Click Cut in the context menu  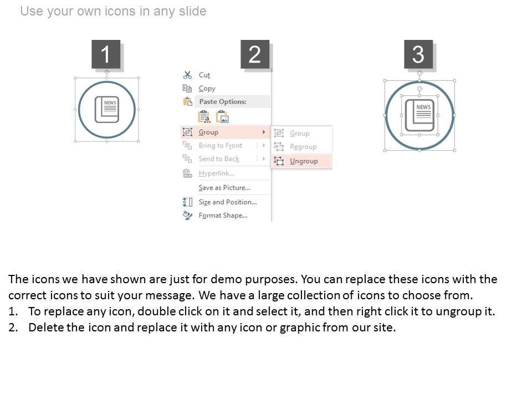pos(204,75)
